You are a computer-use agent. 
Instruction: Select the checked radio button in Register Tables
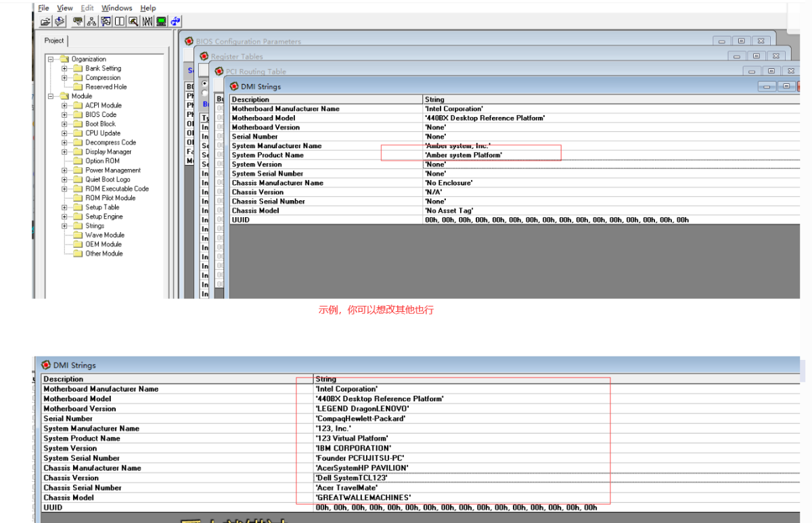click(x=205, y=84)
